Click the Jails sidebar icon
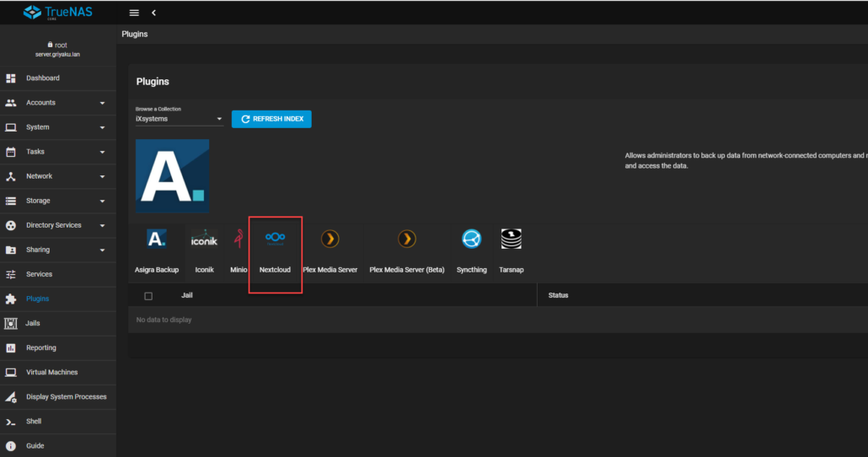This screenshot has width=868, height=457. (x=10, y=324)
